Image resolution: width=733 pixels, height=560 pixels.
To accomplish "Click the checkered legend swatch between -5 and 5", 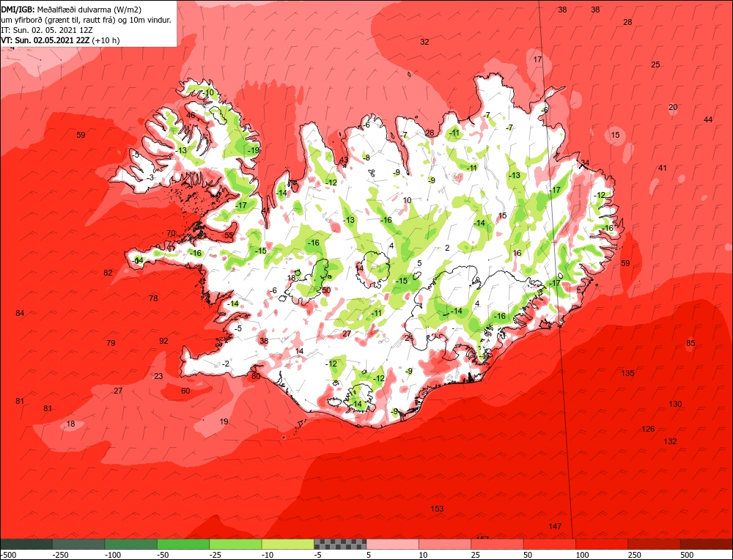I will [x=340, y=544].
